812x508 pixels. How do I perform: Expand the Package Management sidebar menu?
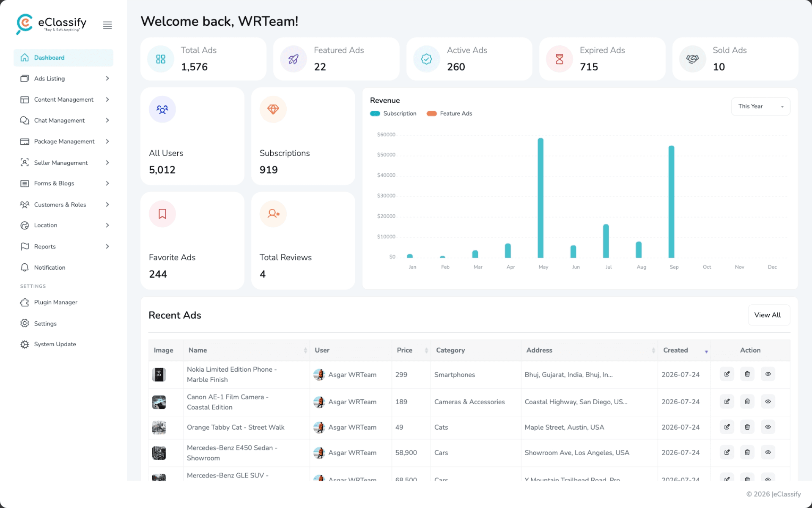pyautogui.click(x=63, y=141)
